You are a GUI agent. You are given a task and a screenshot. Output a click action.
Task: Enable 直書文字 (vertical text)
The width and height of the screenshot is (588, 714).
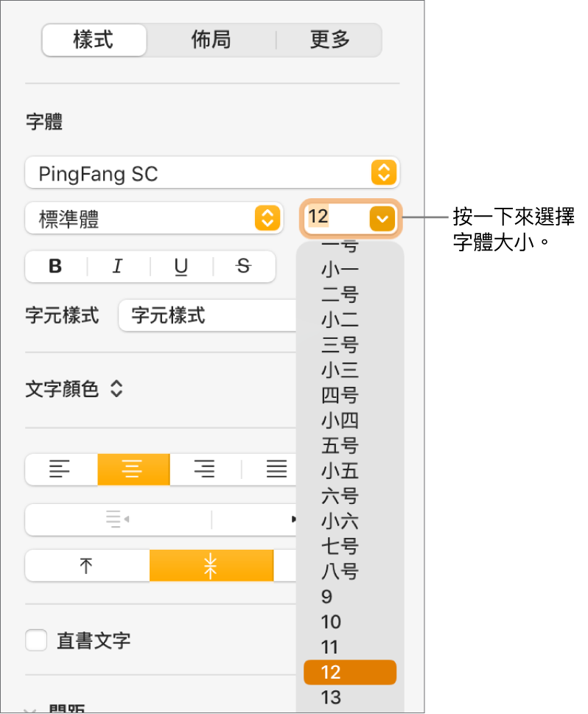36,640
